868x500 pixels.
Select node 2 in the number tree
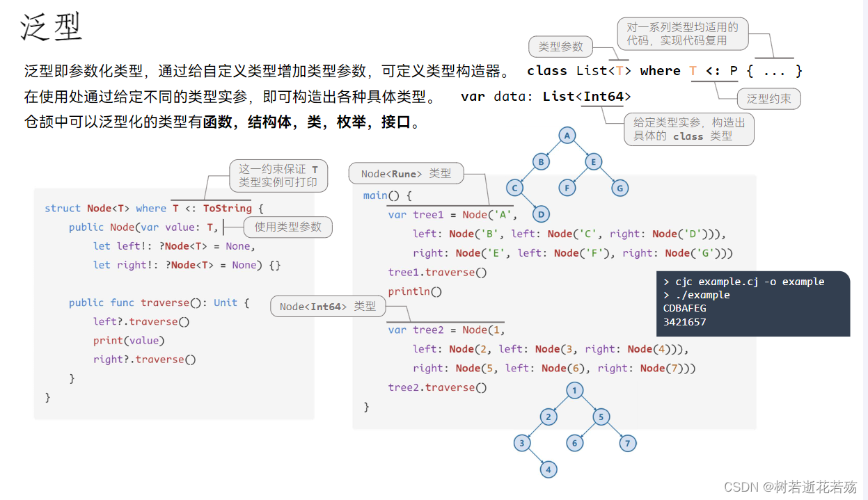[549, 417]
